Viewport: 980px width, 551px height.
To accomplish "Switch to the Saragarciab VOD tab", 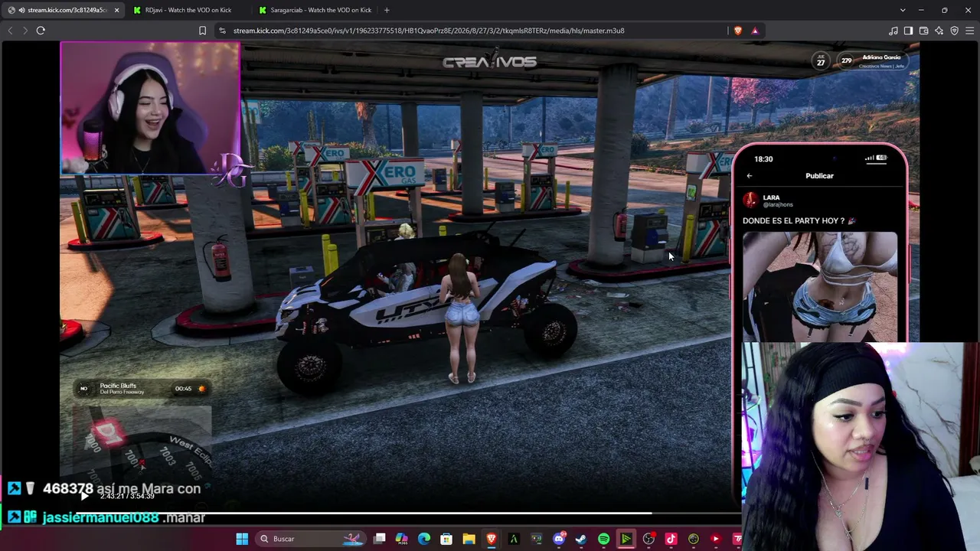I will 314,10.
